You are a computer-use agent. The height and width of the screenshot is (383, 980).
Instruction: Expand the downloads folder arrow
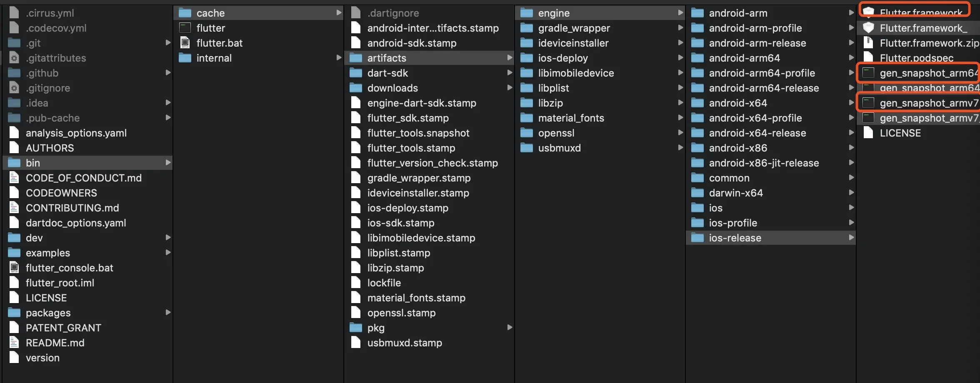coord(510,87)
